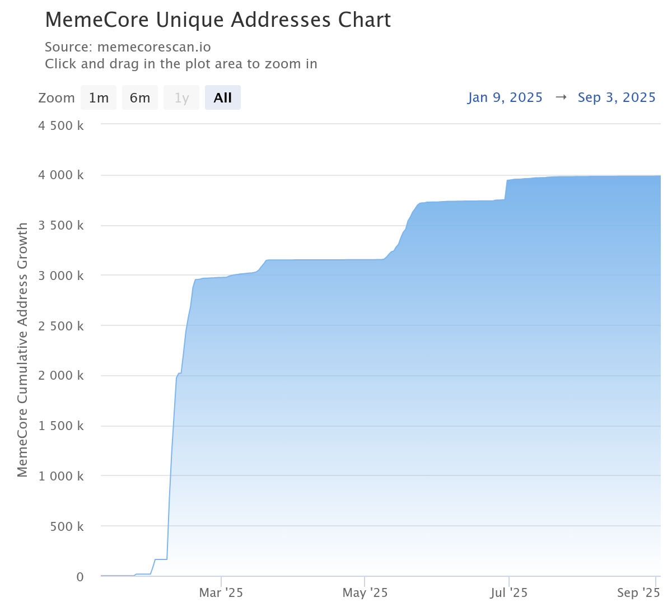The image size is (672, 616).
Task: Select the 6m zoom range button
Action: (x=140, y=97)
